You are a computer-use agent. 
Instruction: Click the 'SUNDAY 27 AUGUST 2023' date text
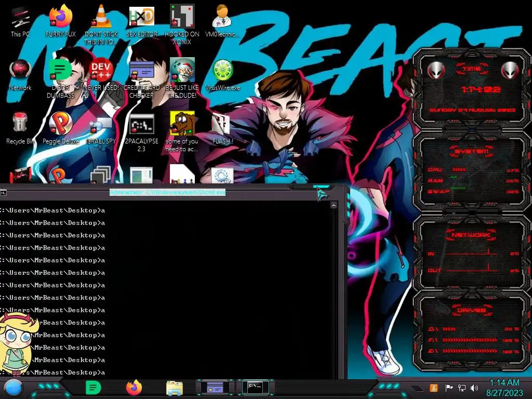[472, 110]
